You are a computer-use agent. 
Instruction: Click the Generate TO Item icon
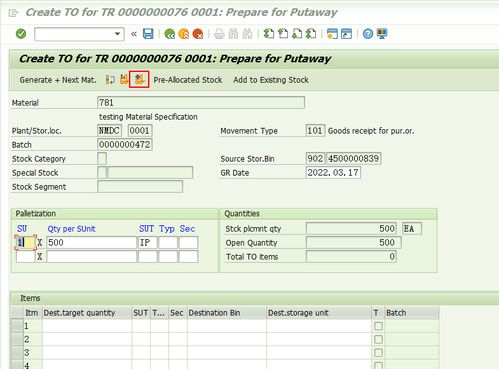tap(110, 80)
